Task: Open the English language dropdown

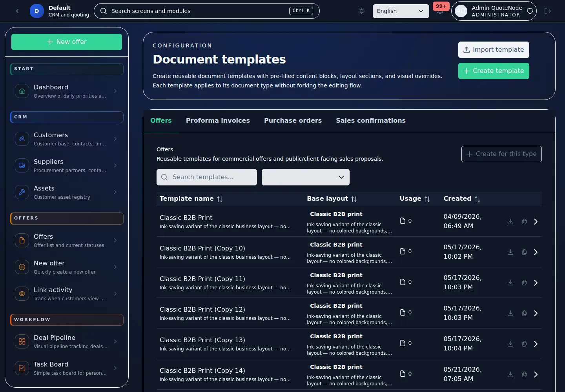Action: click(401, 11)
